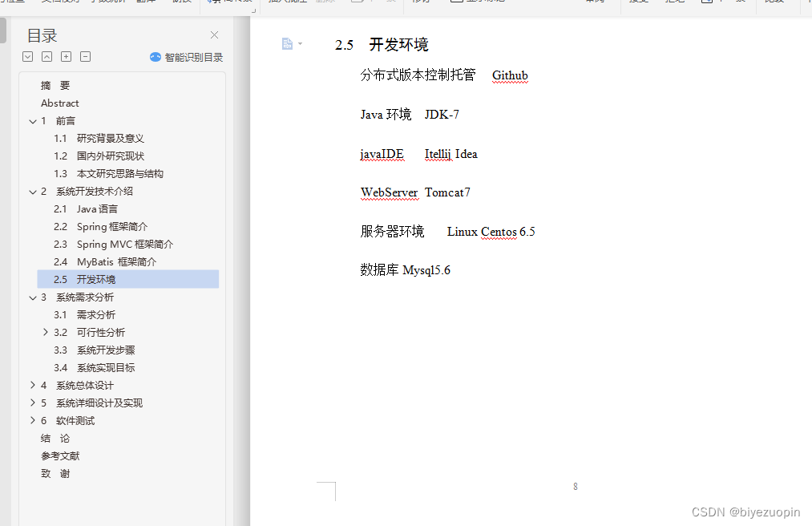
Task: Click the collapse-all up-chevron outline icon
Action: coord(47,57)
